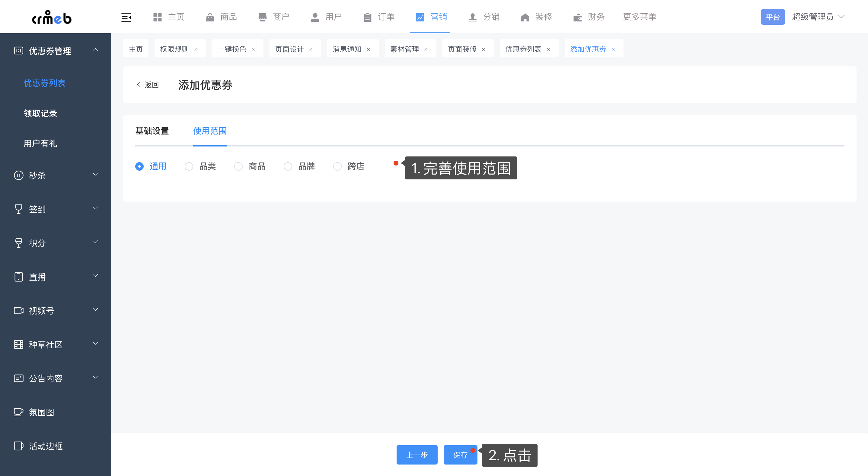Expand the 公告内容 sidebar menu chevron
This screenshot has height=476, width=868.
95,377
